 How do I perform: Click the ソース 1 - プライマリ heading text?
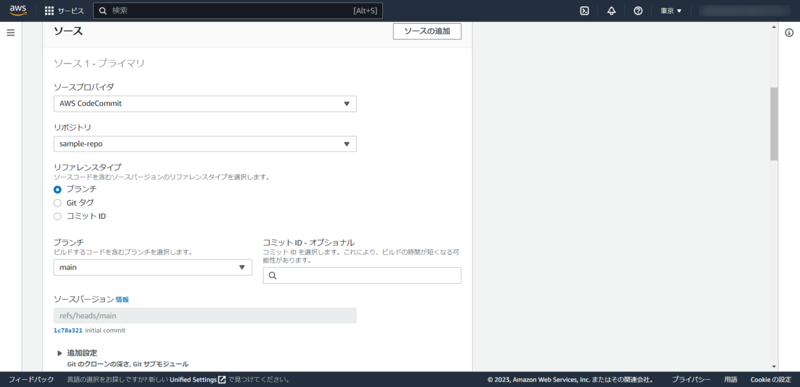pyautogui.click(x=99, y=63)
